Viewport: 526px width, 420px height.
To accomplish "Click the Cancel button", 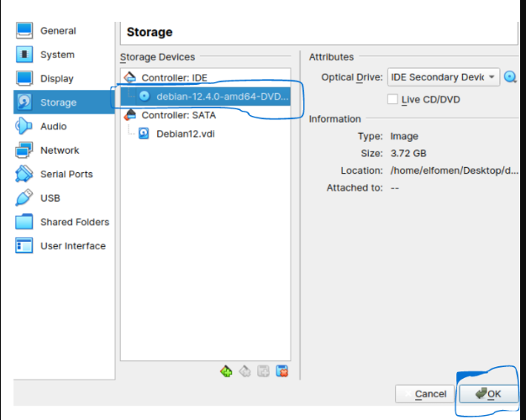I will (424, 394).
